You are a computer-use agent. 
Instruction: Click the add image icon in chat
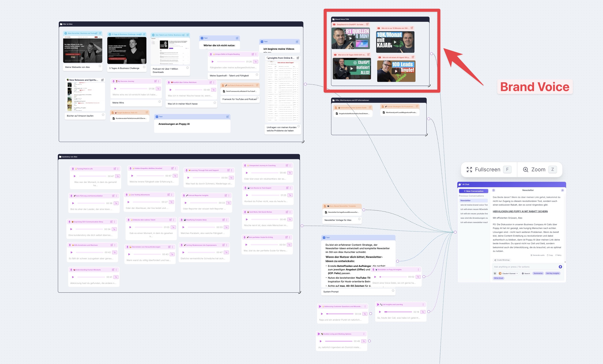click(x=495, y=273)
